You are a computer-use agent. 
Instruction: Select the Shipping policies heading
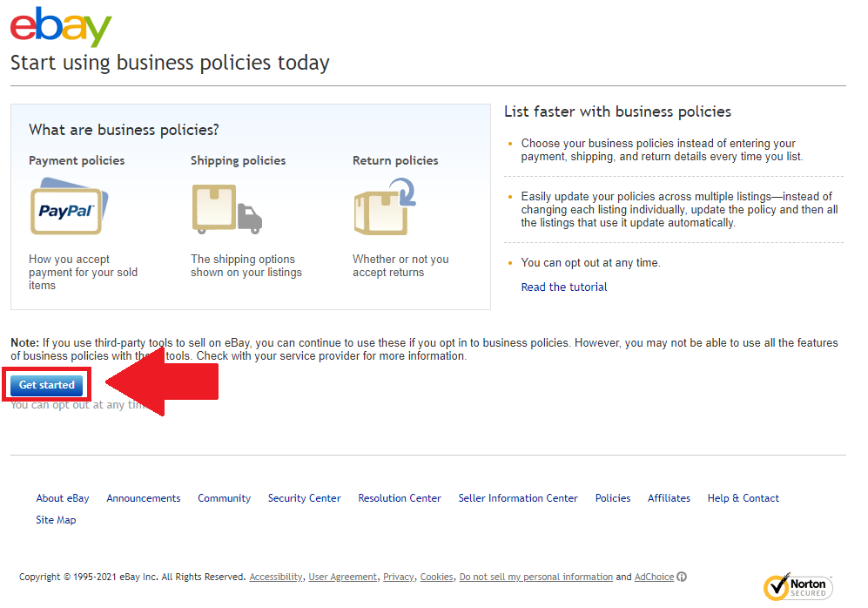pyautogui.click(x=238, y=160)
